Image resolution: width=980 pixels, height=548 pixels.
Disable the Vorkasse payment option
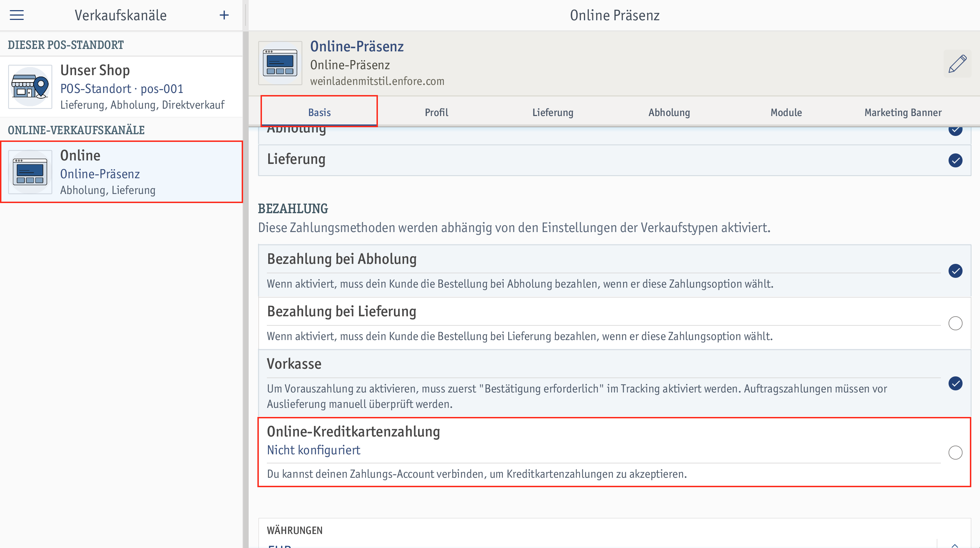[x=955, y=383]
